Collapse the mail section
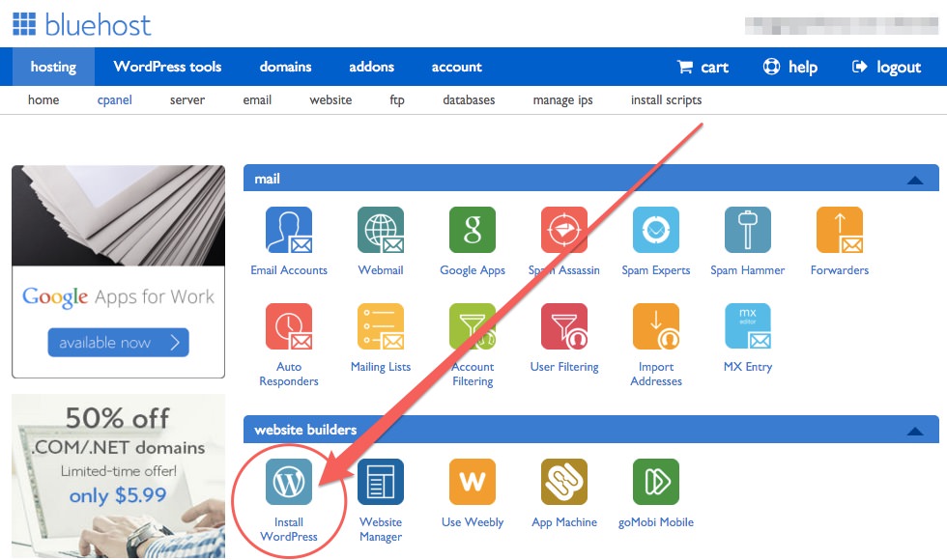This screenshot has height=560, width=947. click(915, 180)
